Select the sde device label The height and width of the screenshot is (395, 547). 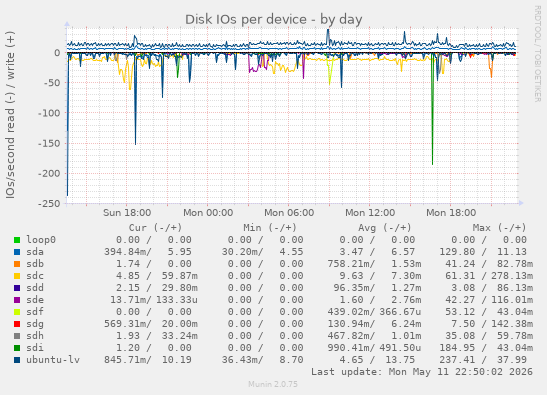click(x=35, y=300)
